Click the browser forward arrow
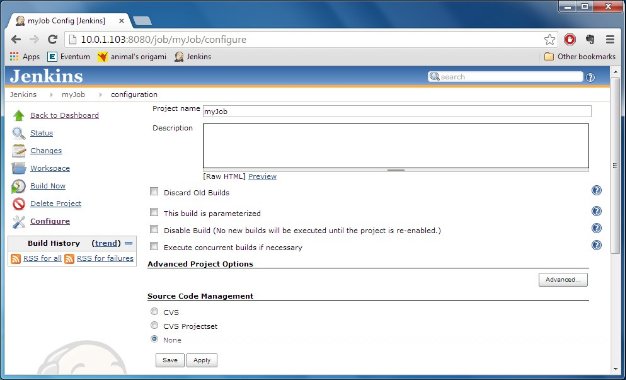 point(34,39)
